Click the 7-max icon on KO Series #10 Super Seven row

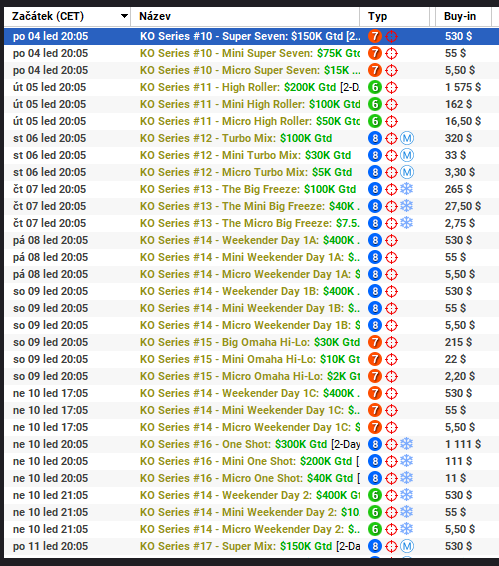click(x=375, y=36)
